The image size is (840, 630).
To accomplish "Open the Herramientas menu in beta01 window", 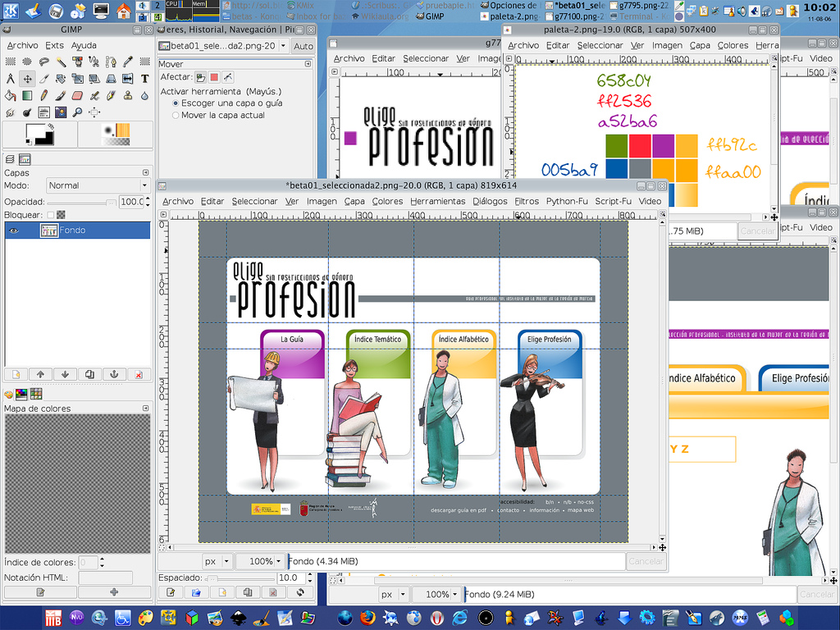I will pyautogui.click(x=438, y=202).
